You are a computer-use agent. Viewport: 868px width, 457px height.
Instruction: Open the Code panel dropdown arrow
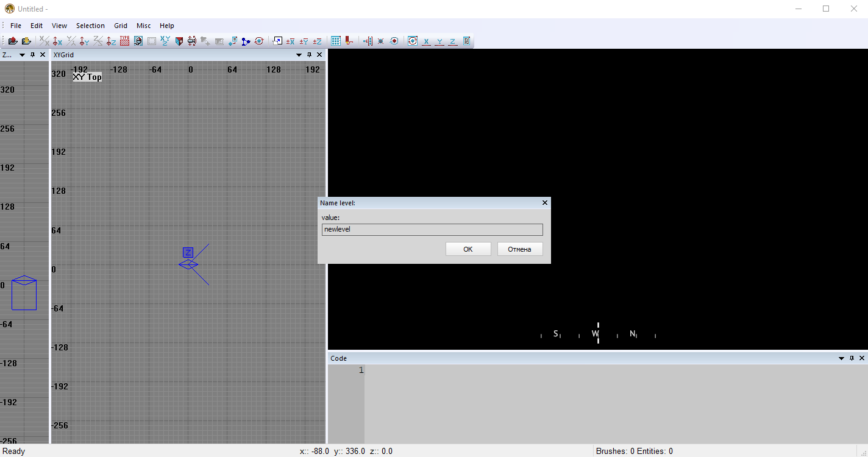841,358
